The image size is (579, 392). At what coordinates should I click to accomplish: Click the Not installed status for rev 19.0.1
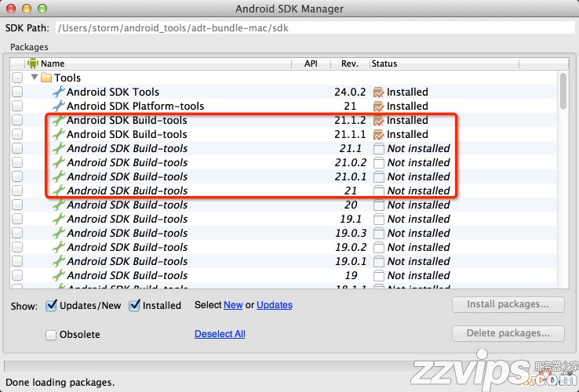click(x=418, y=261)
